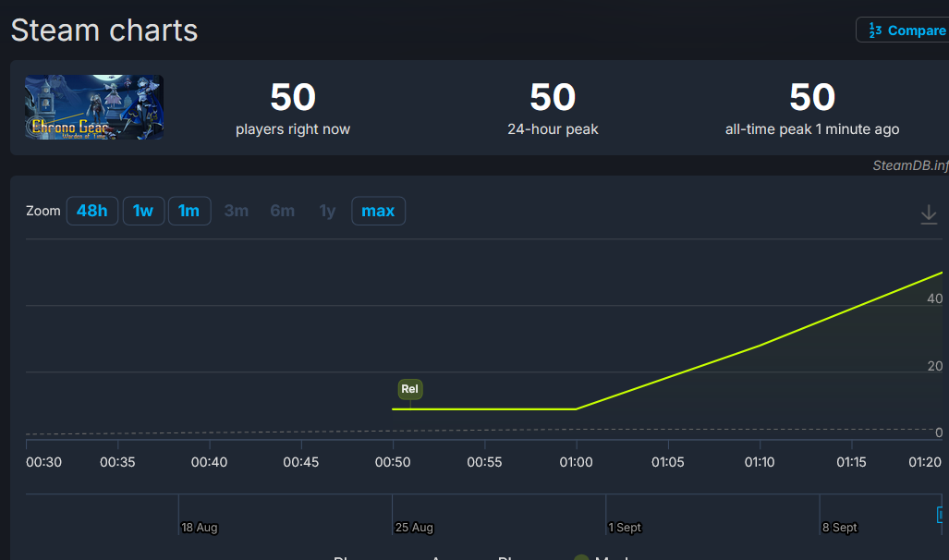Image resolution: width=949 pixels, height=560 pixels.
Task: Click the 1 Sept label in navigator
Action: click(625, 528)
